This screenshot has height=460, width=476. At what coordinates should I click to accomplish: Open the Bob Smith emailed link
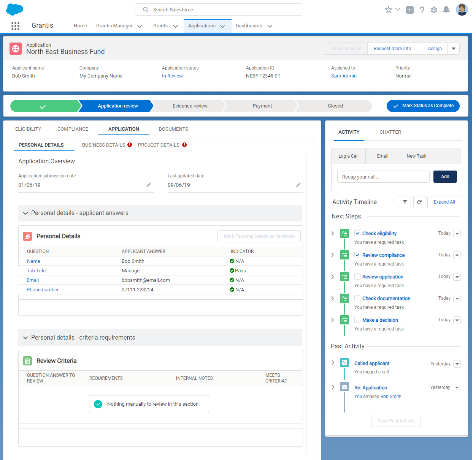pos(391,397)
